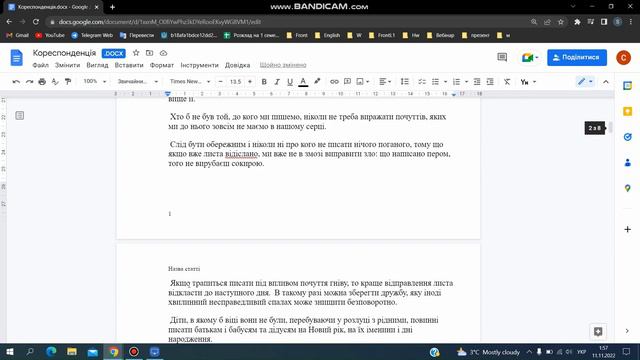Viewport: 640px width, 360px height.
Task: Redo the last action
Action: pos(29,82)
